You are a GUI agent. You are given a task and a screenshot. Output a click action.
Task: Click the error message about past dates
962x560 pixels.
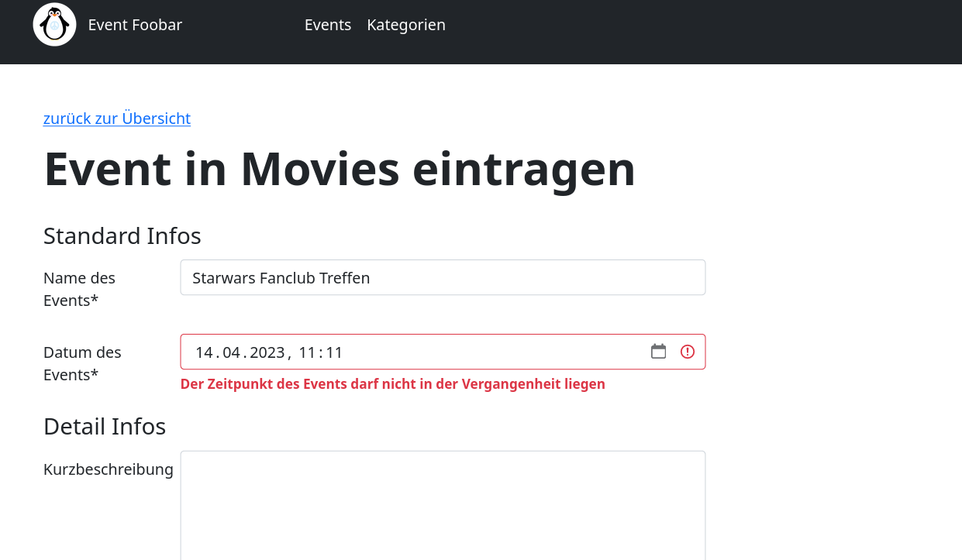coord(393,383)
